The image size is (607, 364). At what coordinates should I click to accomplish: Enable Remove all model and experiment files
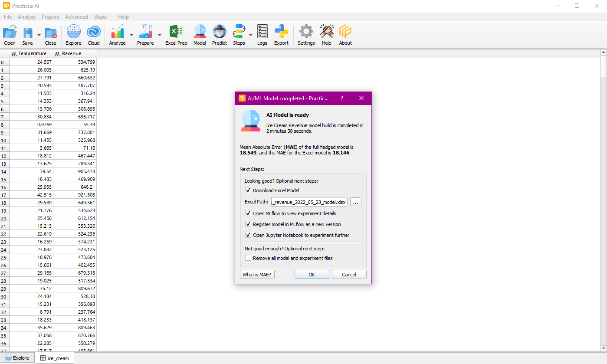(248, 258)
